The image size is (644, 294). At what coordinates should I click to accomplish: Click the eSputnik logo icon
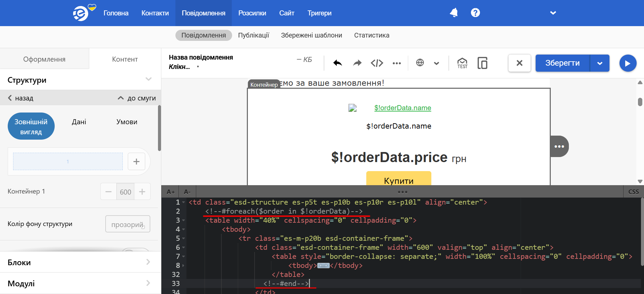[80, 13]
